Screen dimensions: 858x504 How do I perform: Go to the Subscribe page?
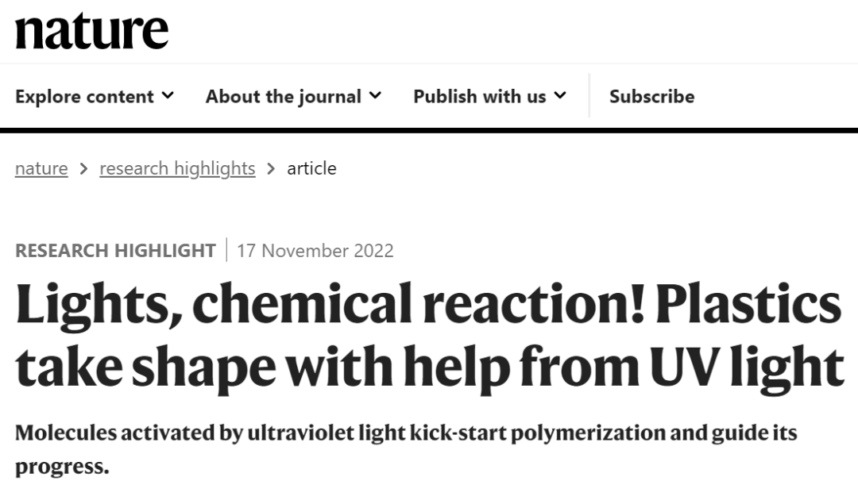click(651, 96)
